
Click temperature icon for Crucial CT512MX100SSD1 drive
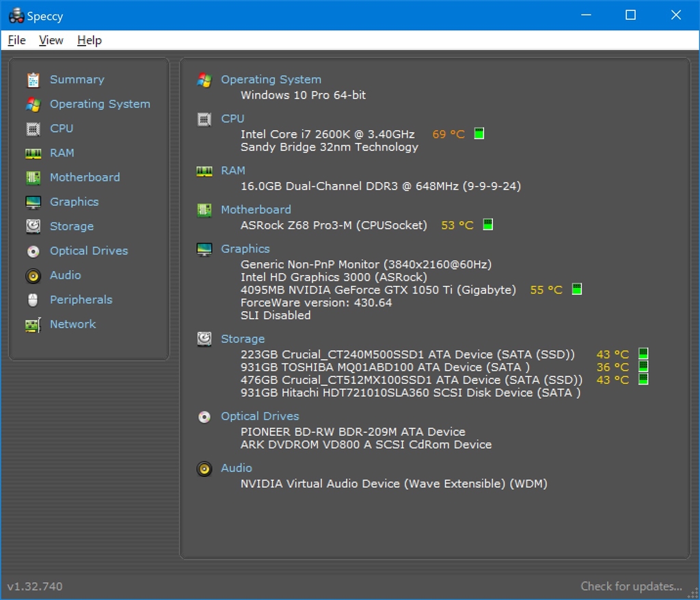[x=643, y=379]
